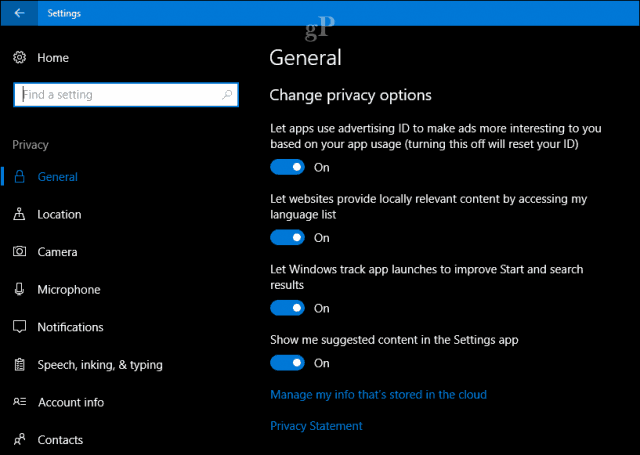
Task: Click the magnifier icon in the search box
Action: coord(227,95)
